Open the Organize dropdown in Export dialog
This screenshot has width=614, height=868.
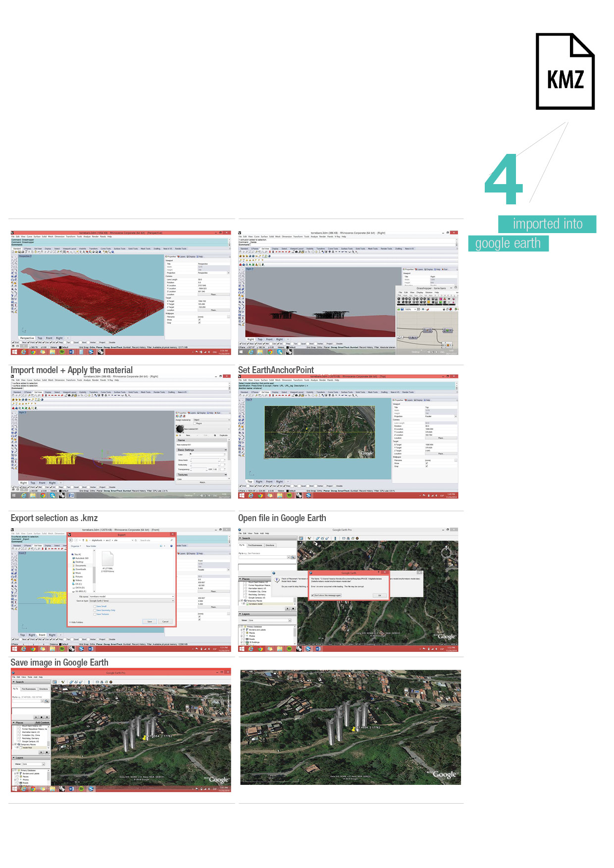[x=75, y=546]
